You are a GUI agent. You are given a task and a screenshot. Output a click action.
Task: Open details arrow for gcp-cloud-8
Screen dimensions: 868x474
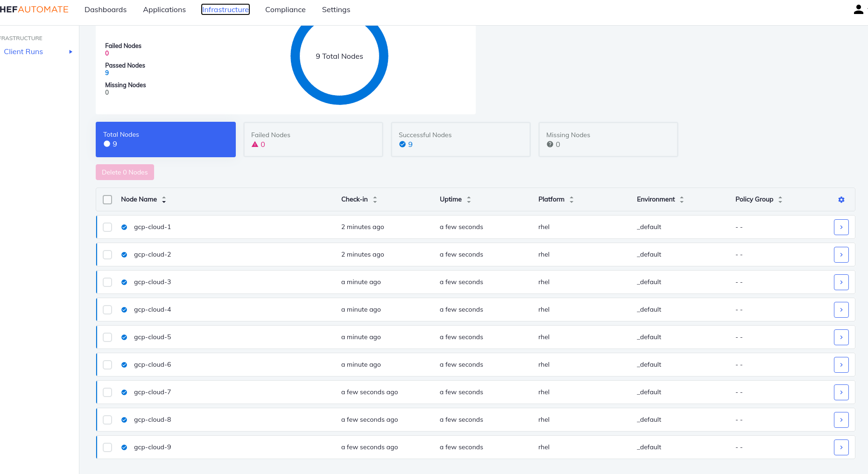coord(841,420)
